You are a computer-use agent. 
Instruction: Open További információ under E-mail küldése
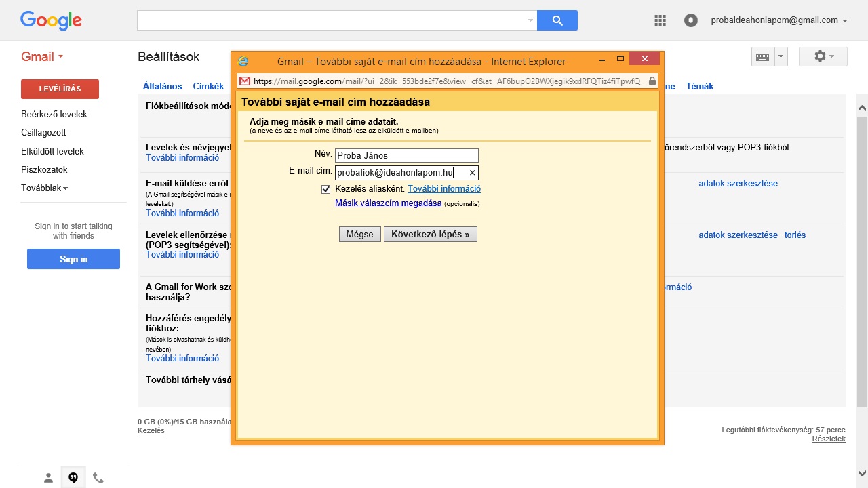pos(182,213)
